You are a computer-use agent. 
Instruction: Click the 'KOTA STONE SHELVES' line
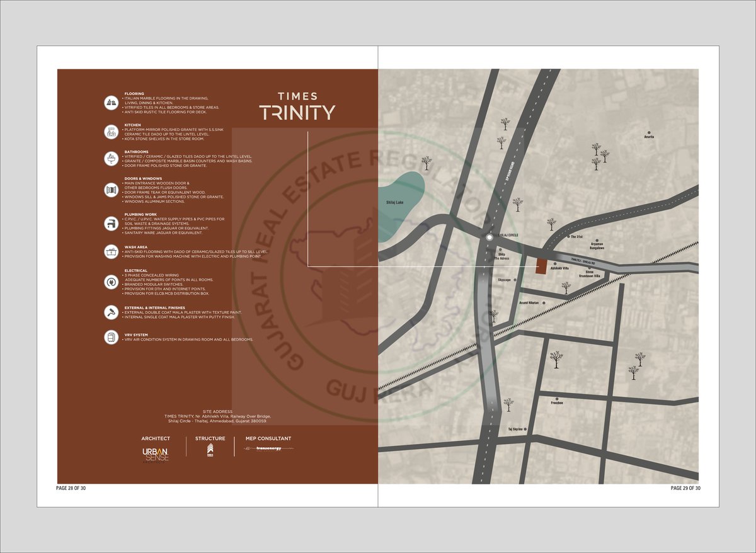[x=164, y=139]
